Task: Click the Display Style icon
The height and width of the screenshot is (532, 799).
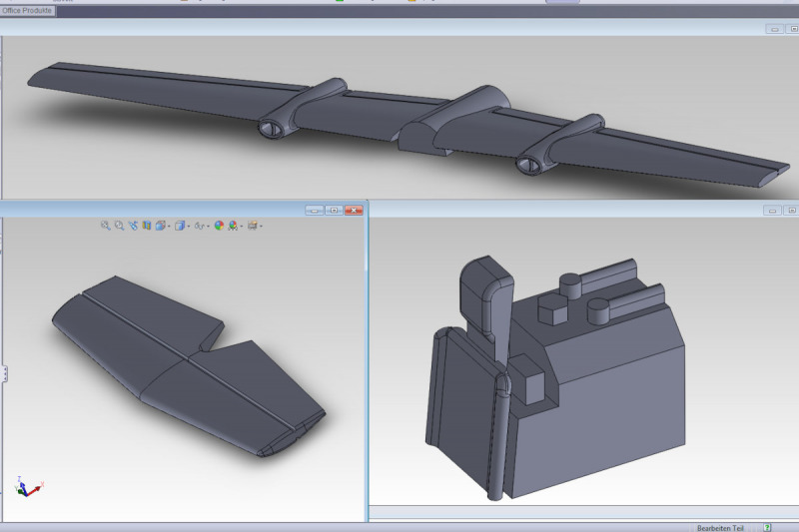Action: (x=180, y=226)
